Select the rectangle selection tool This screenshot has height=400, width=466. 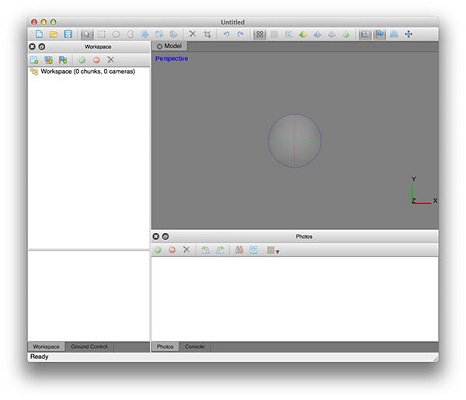tap(102, 34)
